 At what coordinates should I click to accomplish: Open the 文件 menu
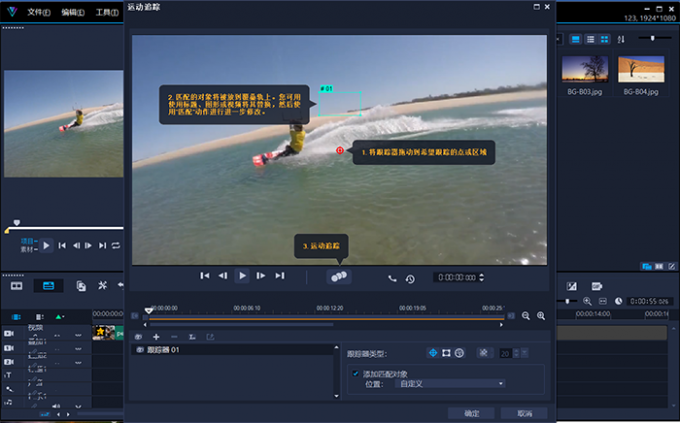click(38, 12)
